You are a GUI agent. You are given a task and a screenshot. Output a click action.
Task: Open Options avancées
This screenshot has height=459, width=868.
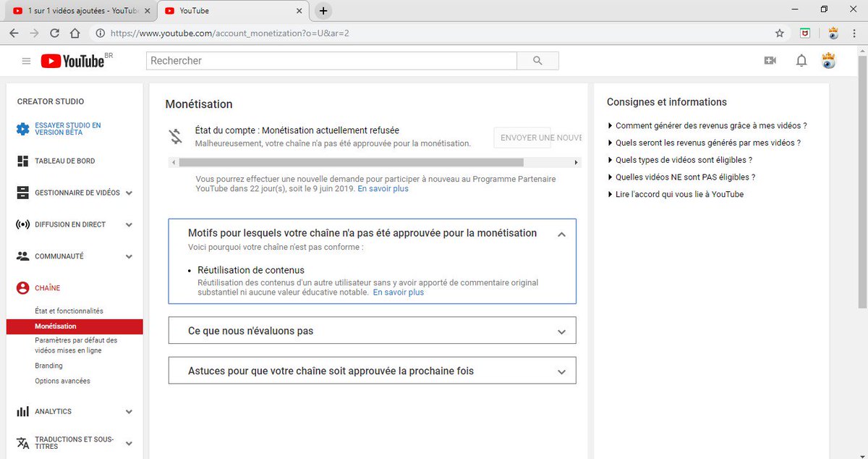(62, 381)
